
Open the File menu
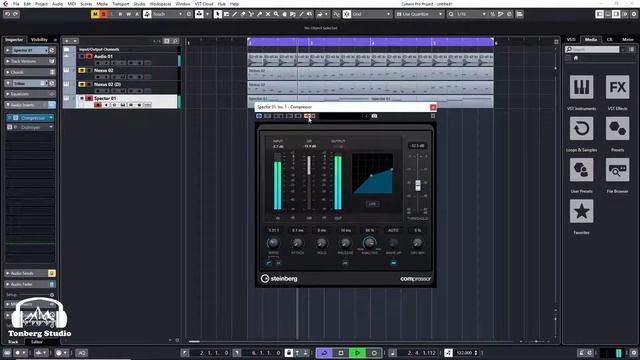pos(16,4)
